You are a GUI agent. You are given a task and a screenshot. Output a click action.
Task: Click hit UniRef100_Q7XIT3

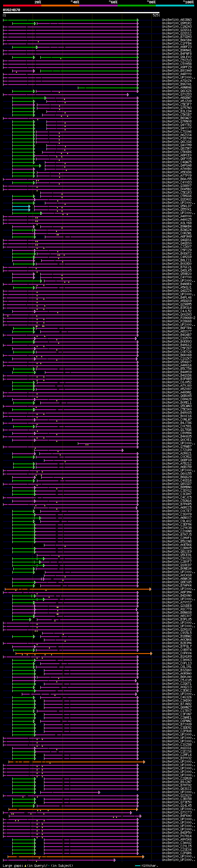point(177,812)
